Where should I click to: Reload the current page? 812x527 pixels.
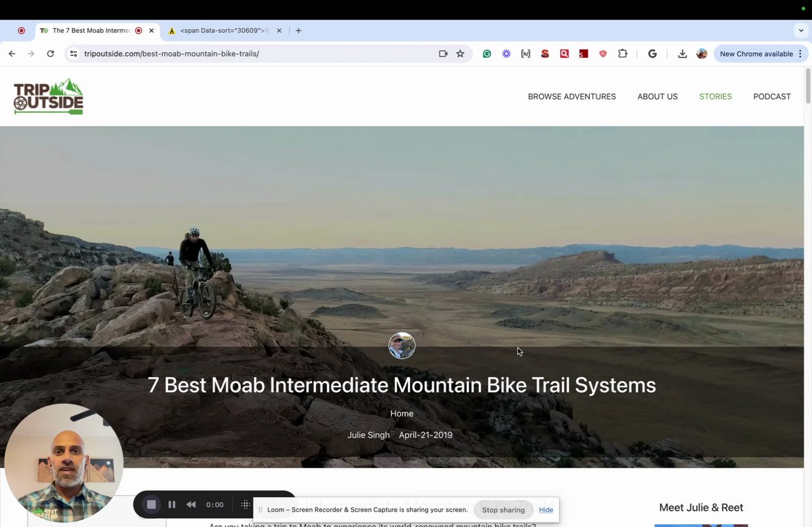click(50, 54)
